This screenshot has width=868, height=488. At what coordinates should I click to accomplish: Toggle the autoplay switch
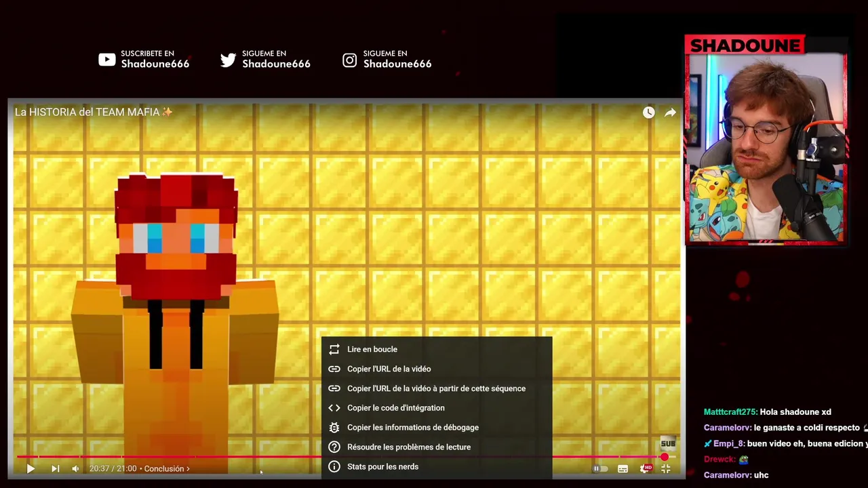tap(600, 468)
